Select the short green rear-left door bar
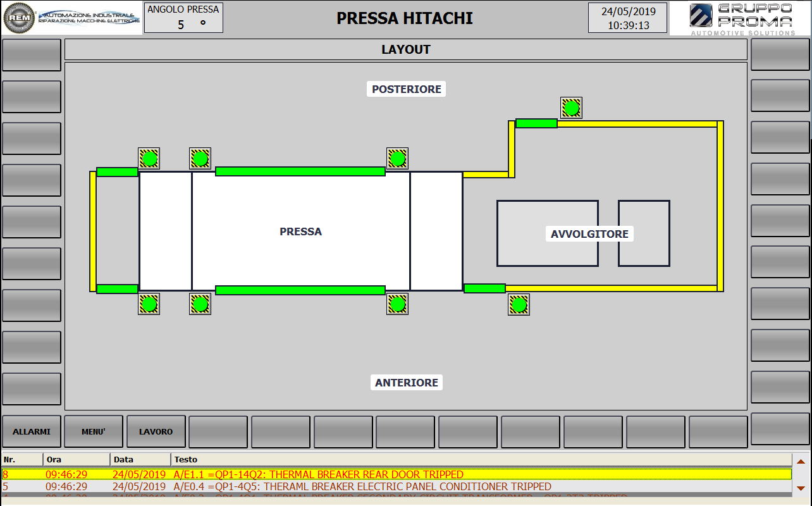This screenshot has width=812, height=506. 117,172
